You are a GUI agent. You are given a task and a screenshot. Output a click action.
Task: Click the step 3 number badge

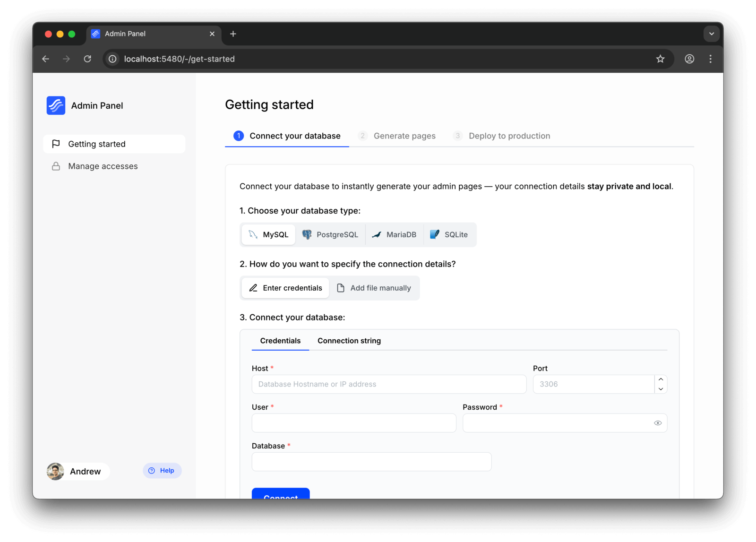pos(457,136)
